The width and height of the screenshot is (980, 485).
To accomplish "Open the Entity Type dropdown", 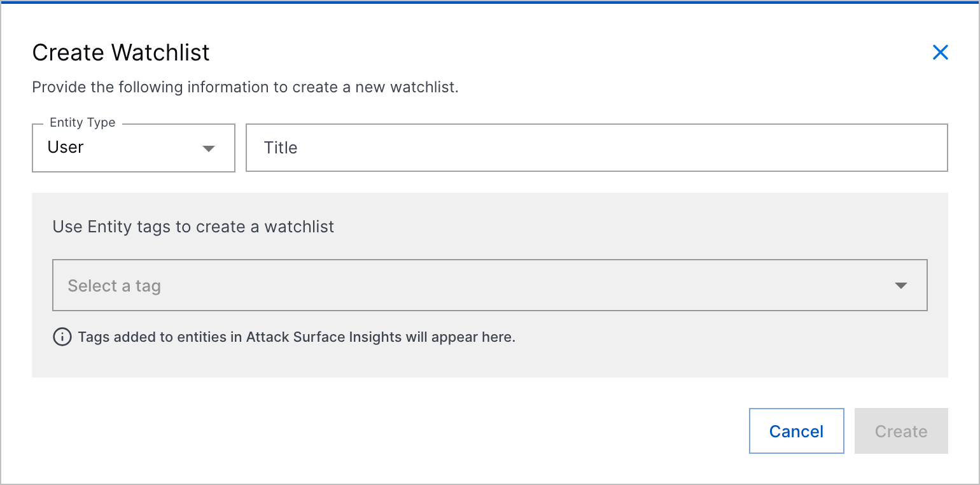I will 134,148.
